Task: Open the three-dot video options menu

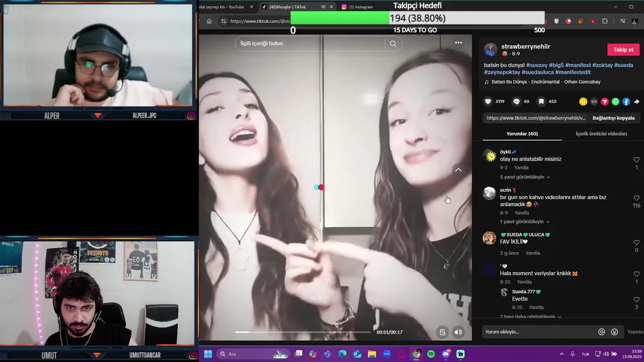Action: (458, 43)
